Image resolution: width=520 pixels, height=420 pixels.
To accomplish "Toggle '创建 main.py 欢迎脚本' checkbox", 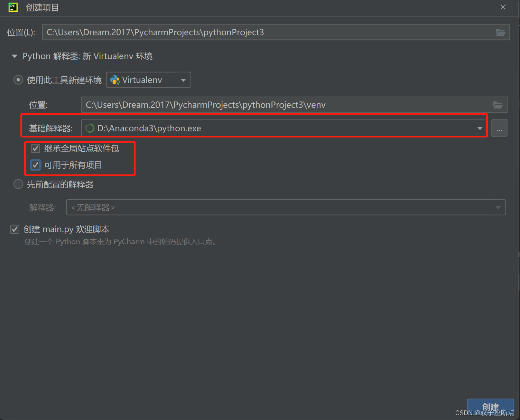I will pyautogui.click(x=15, y=229).
